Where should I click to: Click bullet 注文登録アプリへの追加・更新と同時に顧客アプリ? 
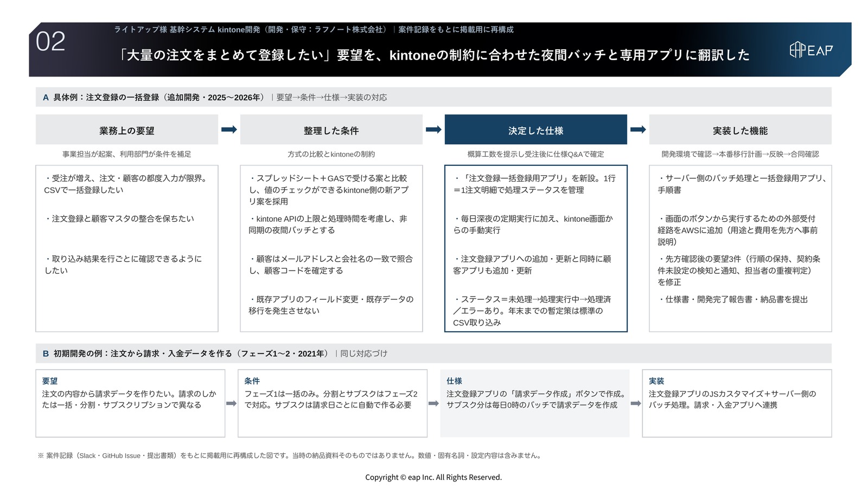point(532,265)
